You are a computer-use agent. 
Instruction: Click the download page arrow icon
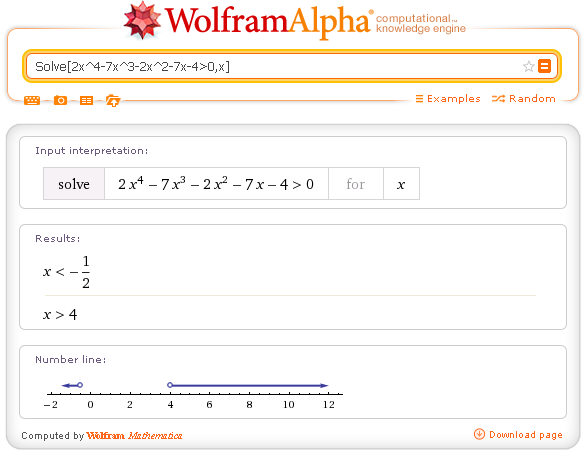click(479, 434)
